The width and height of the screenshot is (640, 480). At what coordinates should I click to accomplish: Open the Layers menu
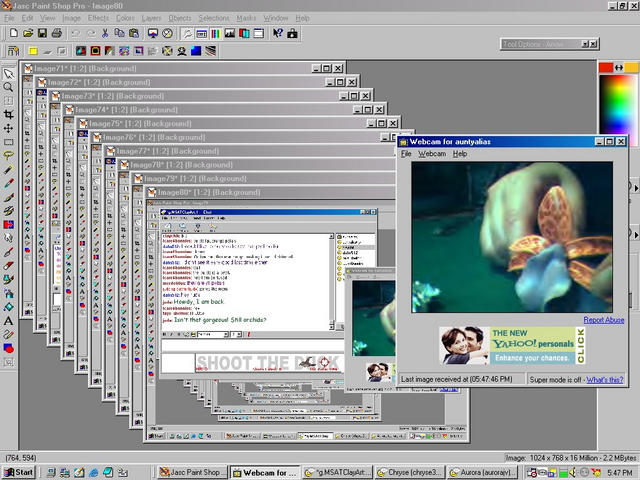pos(151,18)
